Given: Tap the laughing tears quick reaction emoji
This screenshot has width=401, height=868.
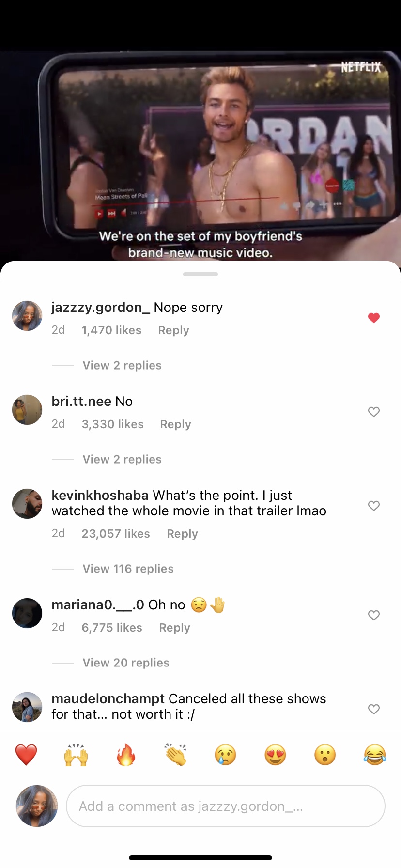Looking at the screenshot, I should pyautogui.click(x=375, y=755).
